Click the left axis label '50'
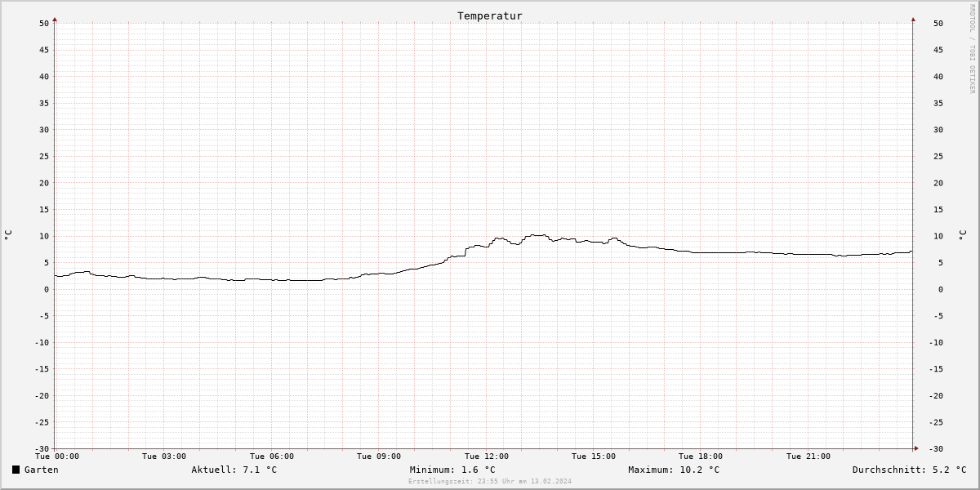This screenshot has height=490, width=980. [x=45, y=24]
